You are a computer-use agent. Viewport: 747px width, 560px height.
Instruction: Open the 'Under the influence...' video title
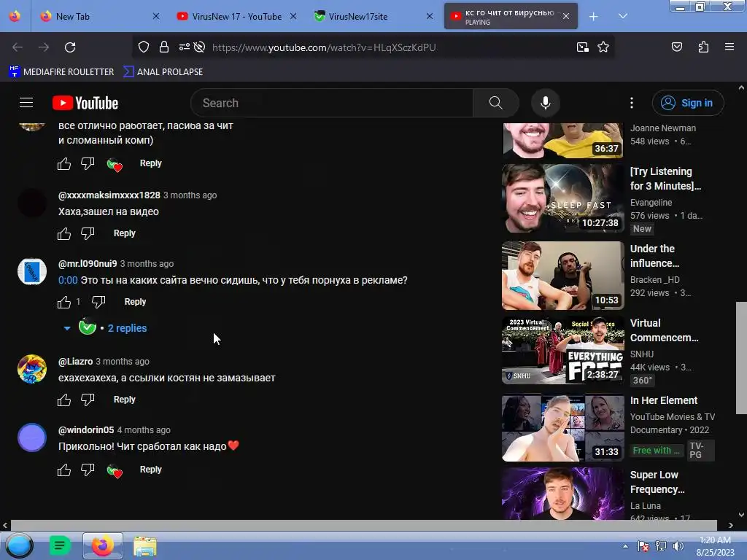pyautogui.click(x=654, y=256)
